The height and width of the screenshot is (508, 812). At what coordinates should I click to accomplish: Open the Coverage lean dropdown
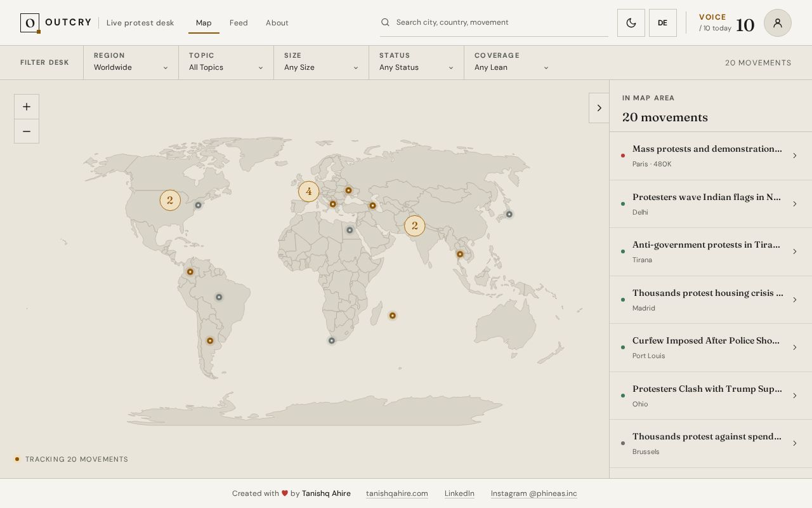[511, 62]
